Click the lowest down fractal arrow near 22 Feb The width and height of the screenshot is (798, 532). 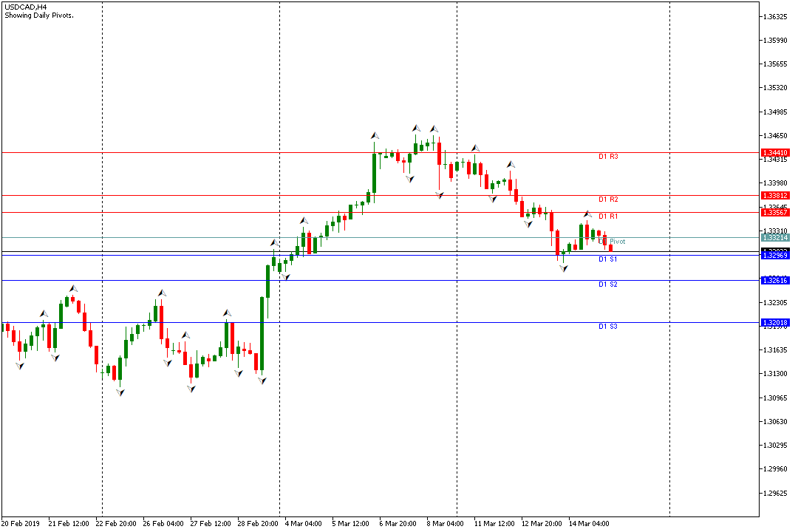click(120, 392)
